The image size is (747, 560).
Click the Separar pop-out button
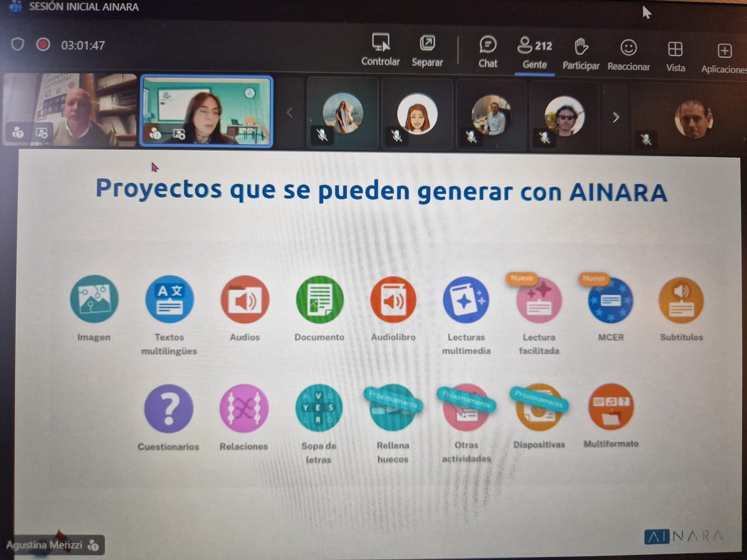(427, 51)
